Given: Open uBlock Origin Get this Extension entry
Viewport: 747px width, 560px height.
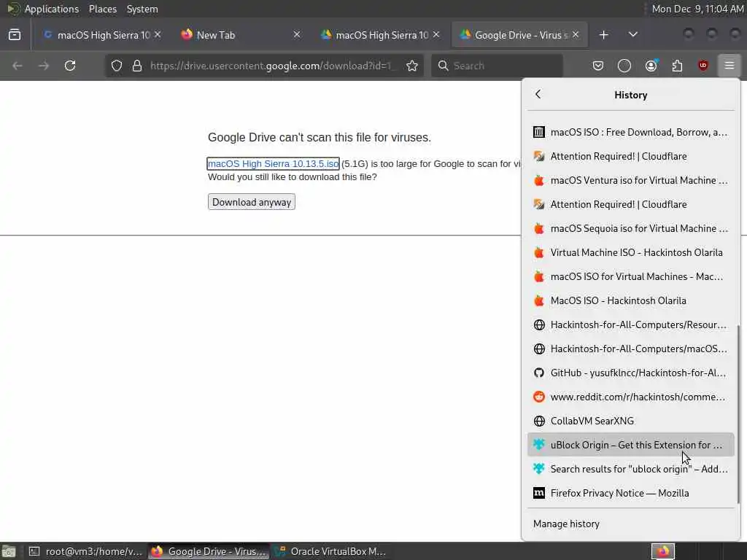Looking at the screenshot, I should 631,445.
